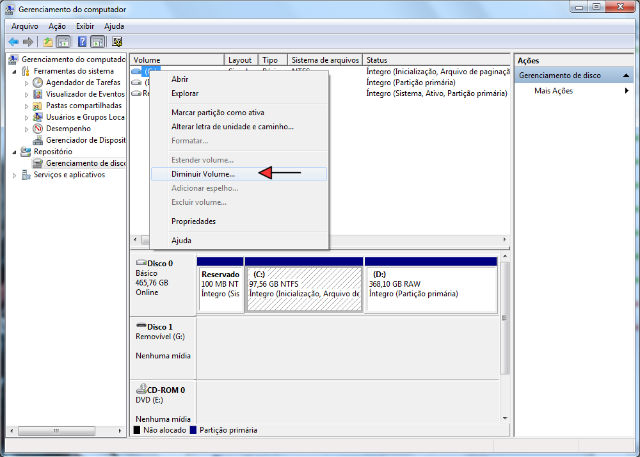Choose Alterar letra de unidade e caminho

[239, 126]
